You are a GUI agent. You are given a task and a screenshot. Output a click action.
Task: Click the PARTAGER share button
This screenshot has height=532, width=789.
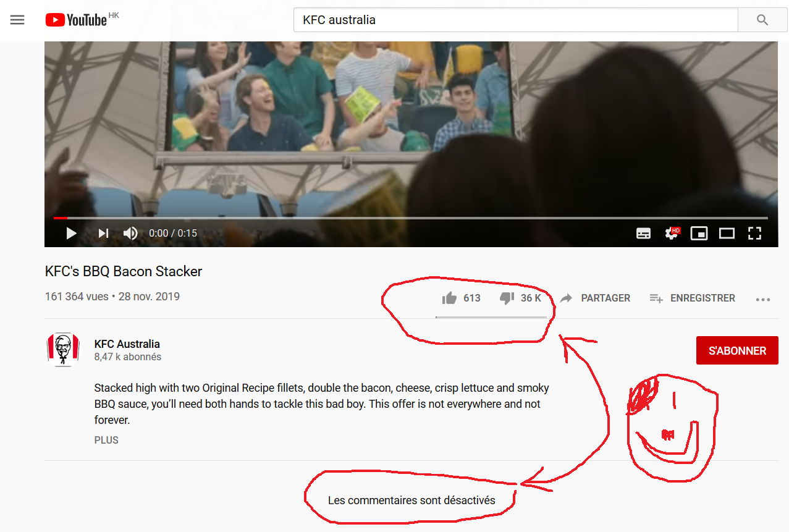(x=595, y=298)
